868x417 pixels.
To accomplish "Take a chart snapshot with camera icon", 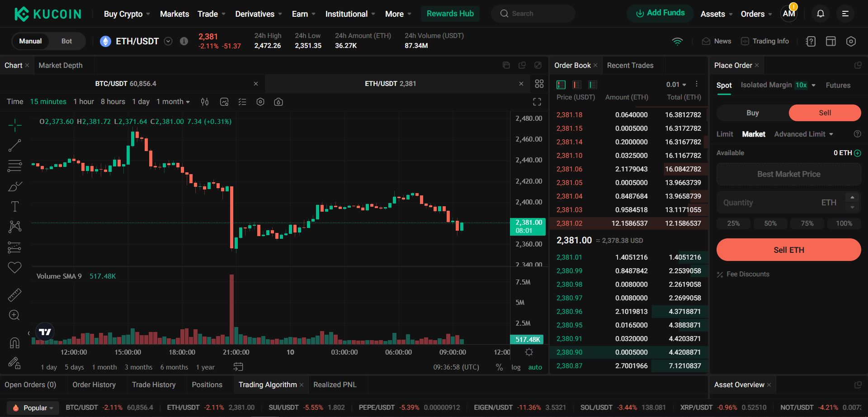I will [x=278, y=102].
